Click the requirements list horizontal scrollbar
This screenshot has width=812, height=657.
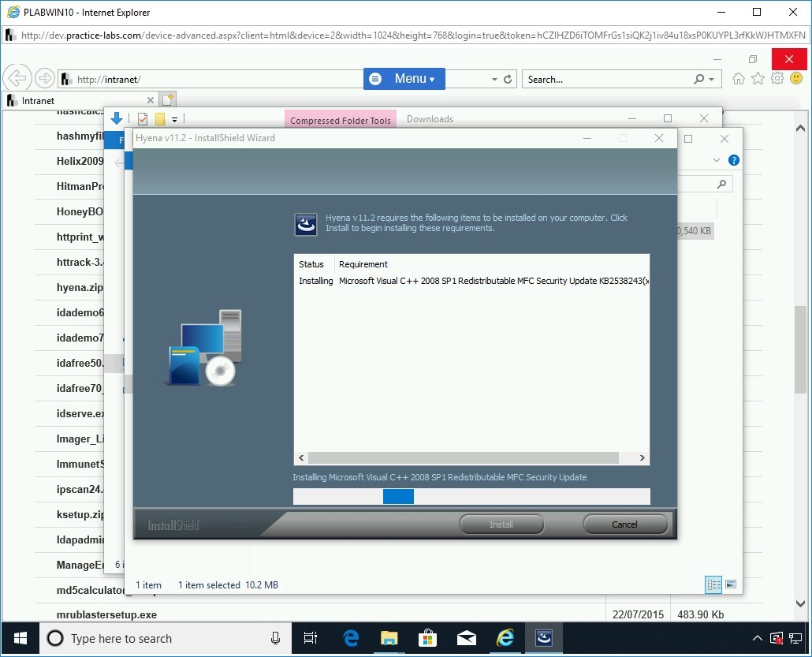[x=464, y=458]
